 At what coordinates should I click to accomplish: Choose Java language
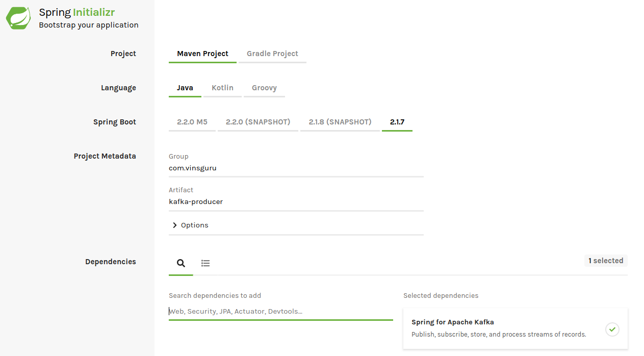[x=185, y=88]
